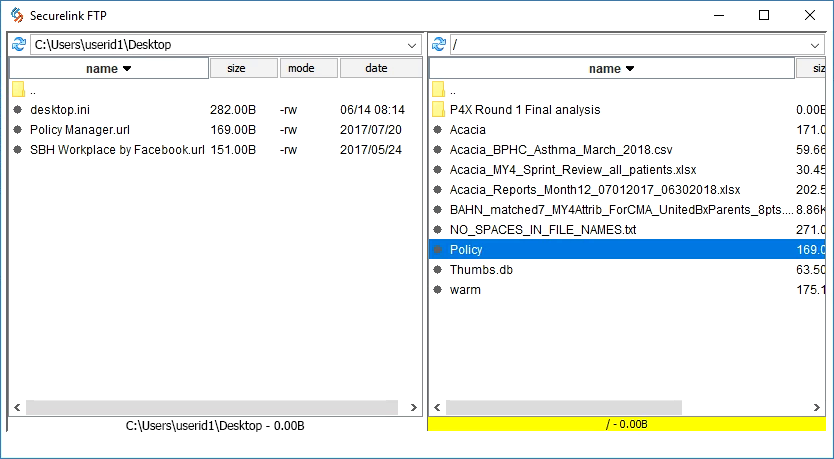Click the yellow remote status bar
This screenshot has width=834, height=459.
(x=626, y=425)
